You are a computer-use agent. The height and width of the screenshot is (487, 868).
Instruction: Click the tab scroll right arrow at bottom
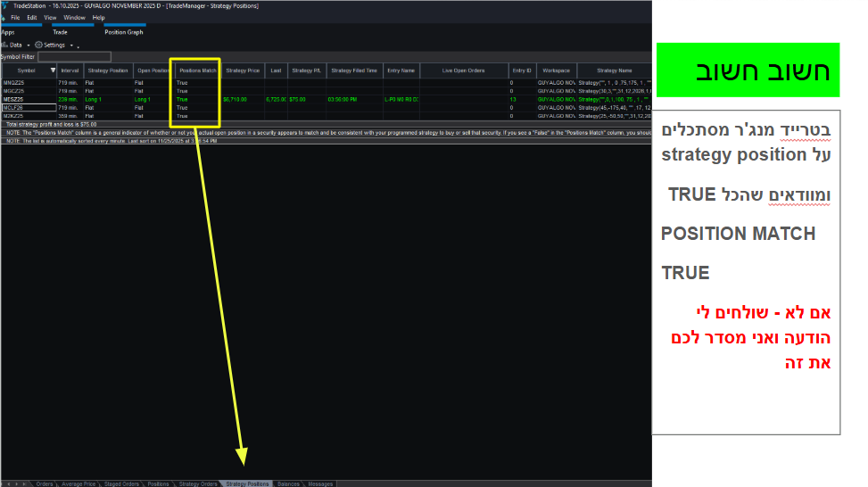click(24, 483)
